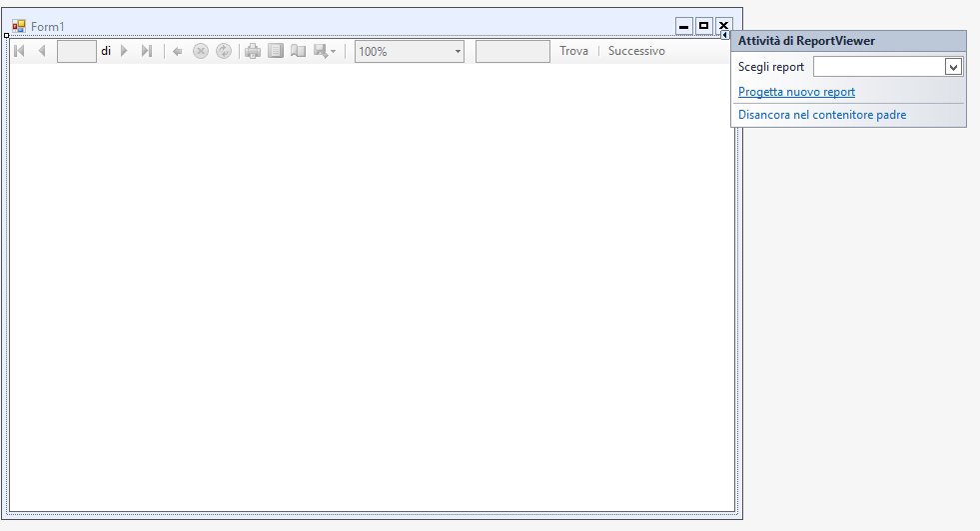The height and width of the screenshot is (531, 980).
Task: Click Progetta nuovo report link
Action: pyautogui.click(x=796, y=92)
